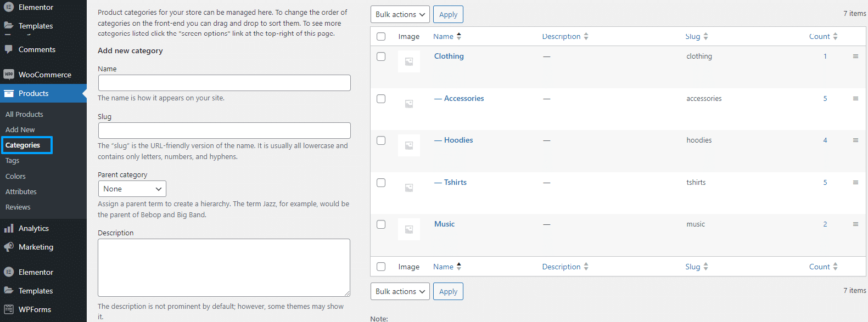Click the top Apply button
The height and width of the screenshot is (322, 868).
448,14
